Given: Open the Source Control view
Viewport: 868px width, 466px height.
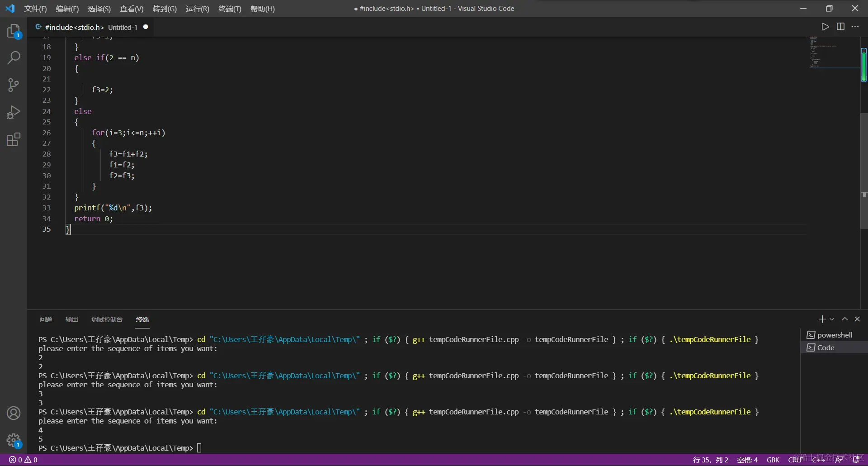Looking at the screenshot, I should pyautogui.click(x=14, y=85).
